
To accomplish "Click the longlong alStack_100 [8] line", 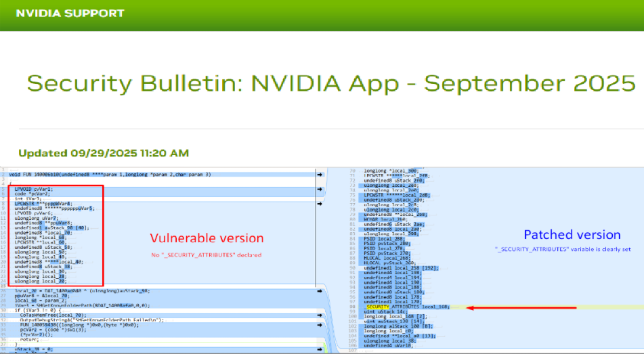I will point(398,326).
